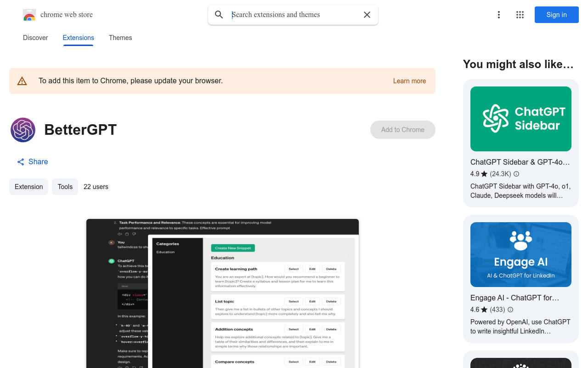
Task: Click star rating of Engage AI
Action: click(x=484, y=310)
